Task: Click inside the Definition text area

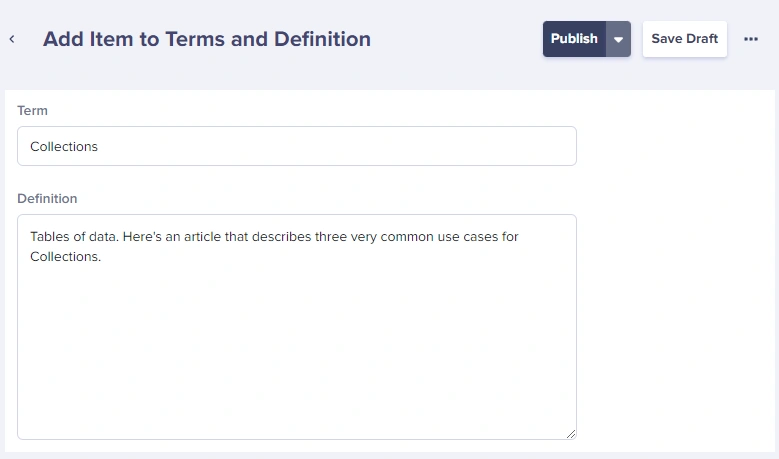Action: click(x=297, y=327)
